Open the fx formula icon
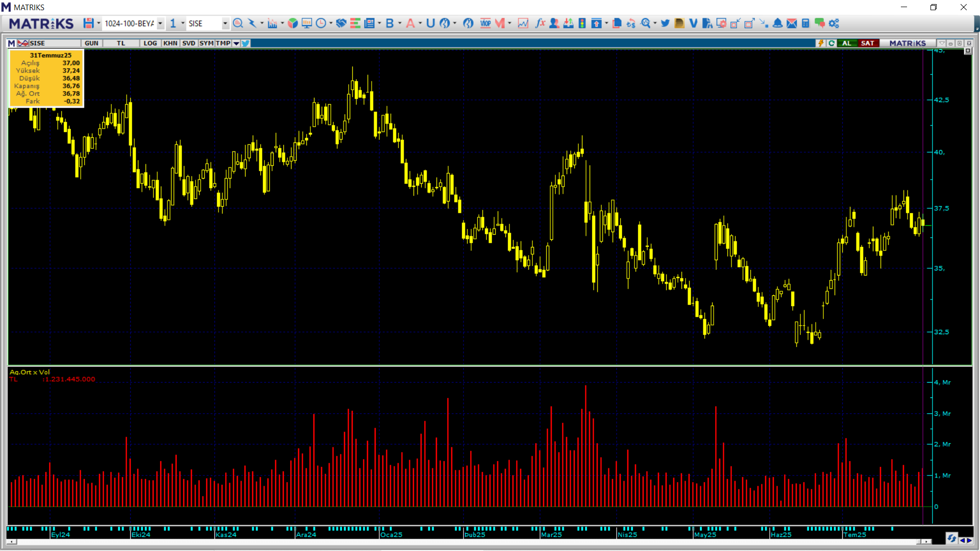Screen dimensions: 980x551 pyautogui.click(x=540, y=23)
